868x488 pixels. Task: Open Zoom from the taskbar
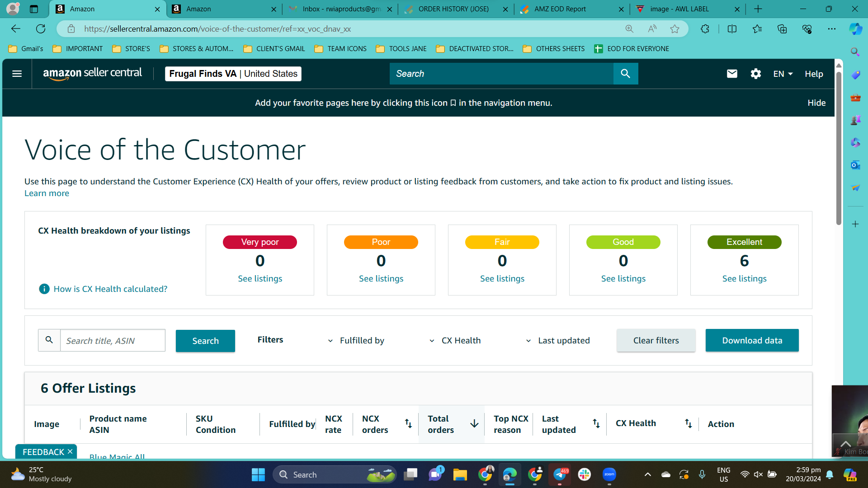click(609, 474)
